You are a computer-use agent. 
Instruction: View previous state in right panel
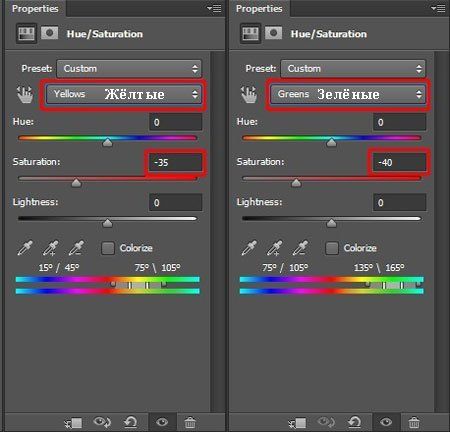tap(326, 422)
